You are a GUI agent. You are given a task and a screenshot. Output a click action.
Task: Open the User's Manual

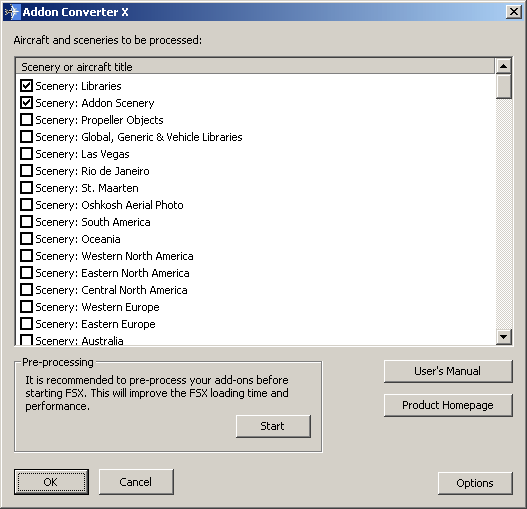448,371
